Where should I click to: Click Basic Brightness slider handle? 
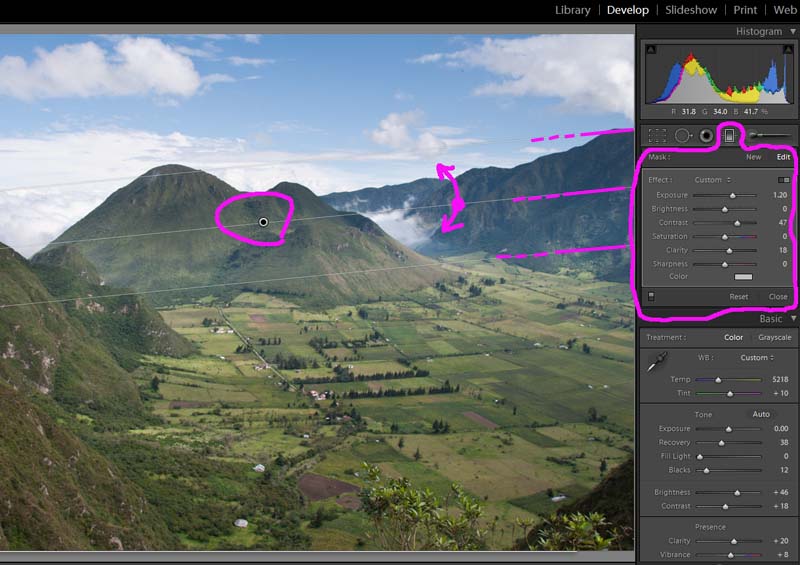coord(737,493)
